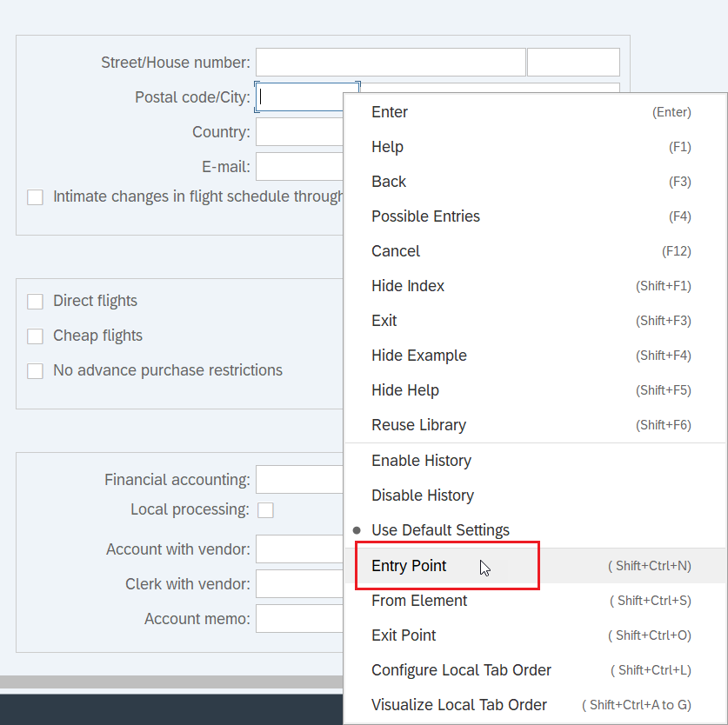This screenshot has height=725, width=728.
Task: Click the house number input box
Action: click(573, 63)
